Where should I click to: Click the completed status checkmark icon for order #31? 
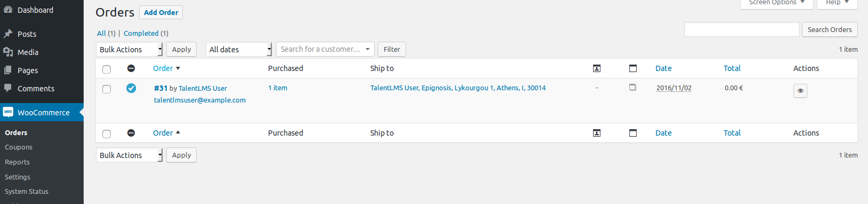[x=131, y=88]
